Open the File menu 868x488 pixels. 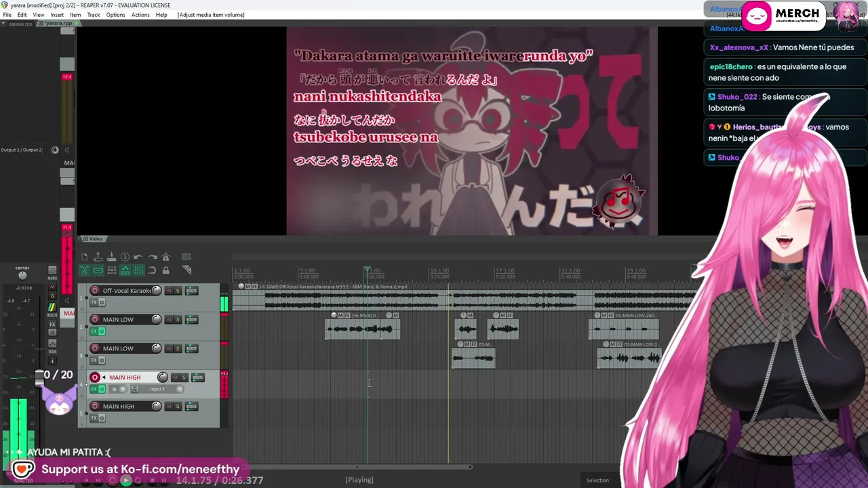7,15
